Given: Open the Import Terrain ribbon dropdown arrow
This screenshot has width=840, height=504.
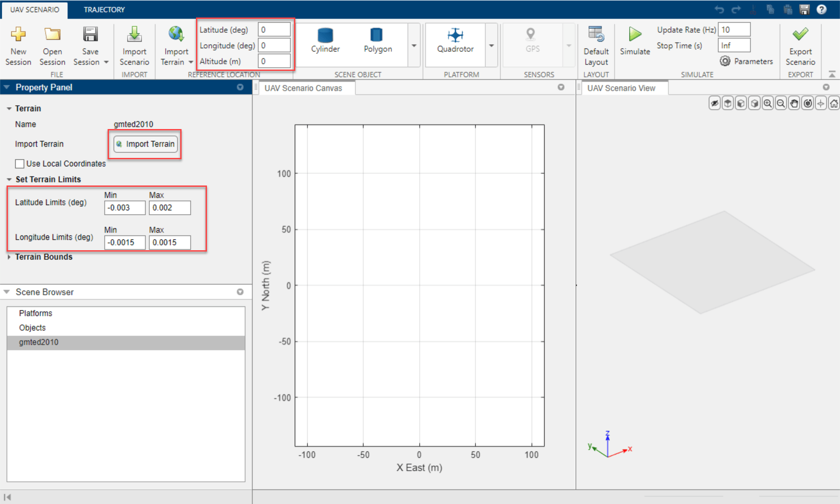Looking at the screenshot, I should (191, 62).
